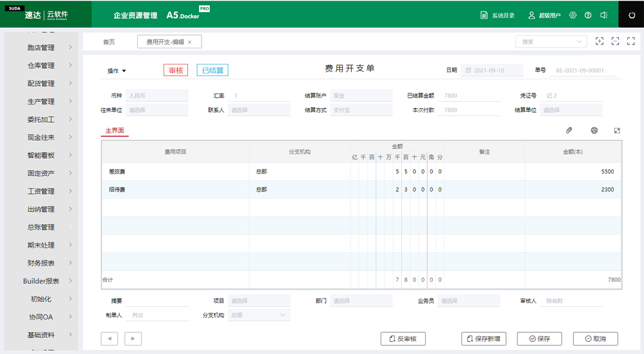The width and height of the screenshot is (644, 354).
Task: Open the help question mark icon
Action: [588, 15]
